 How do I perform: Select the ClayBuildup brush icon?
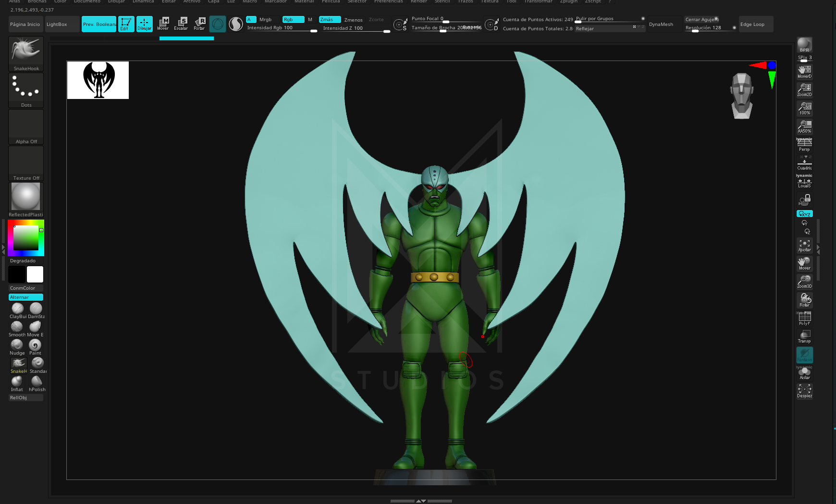coord(17,308)
